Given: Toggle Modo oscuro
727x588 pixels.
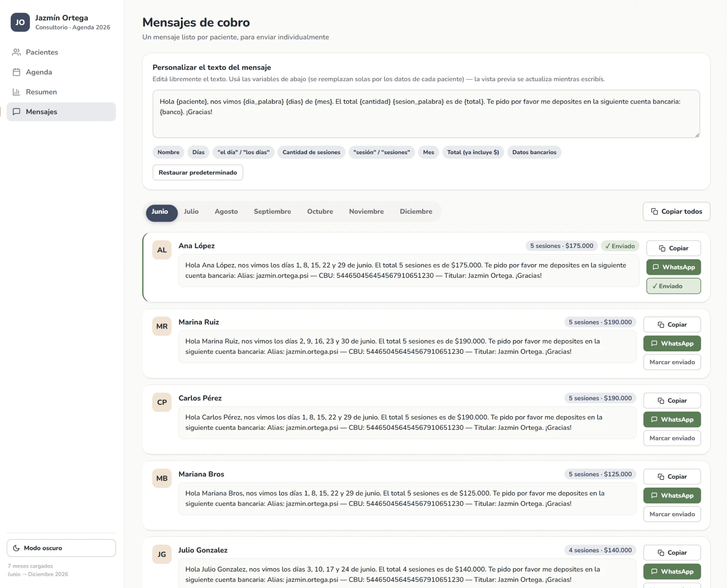Looking at the screenshot, I should tap(61, 548).
